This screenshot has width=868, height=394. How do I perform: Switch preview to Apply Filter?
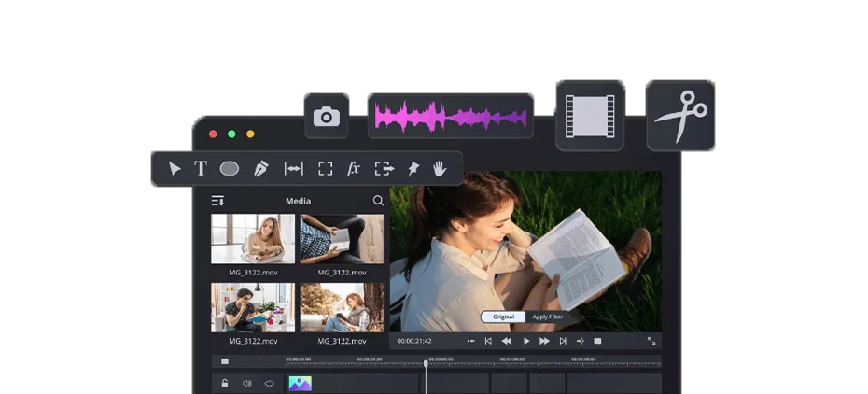[548, 317]
